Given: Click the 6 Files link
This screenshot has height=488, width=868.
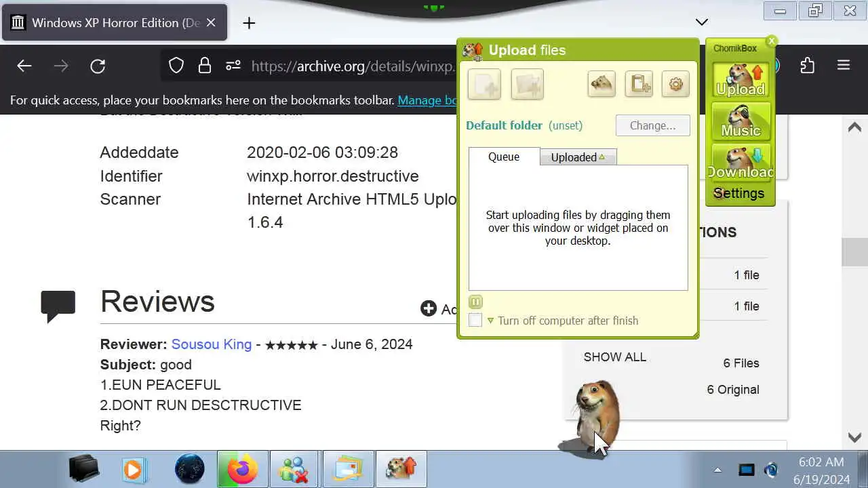Looking at the screenshot, I should 741,363.
